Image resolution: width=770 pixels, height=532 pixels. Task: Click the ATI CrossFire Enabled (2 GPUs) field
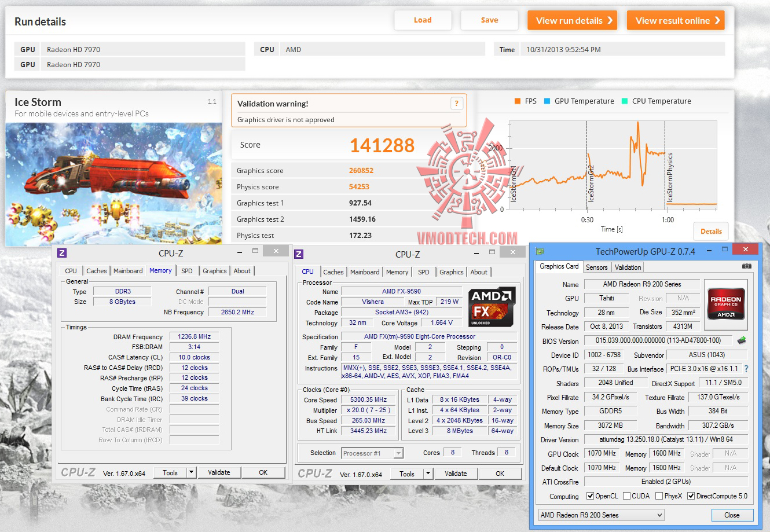point(666,482)
